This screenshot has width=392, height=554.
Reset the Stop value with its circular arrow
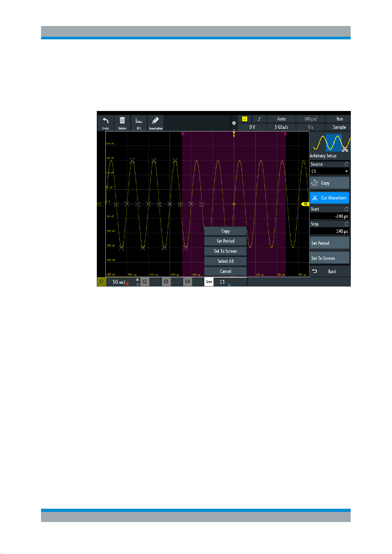(x=346, y=224)
